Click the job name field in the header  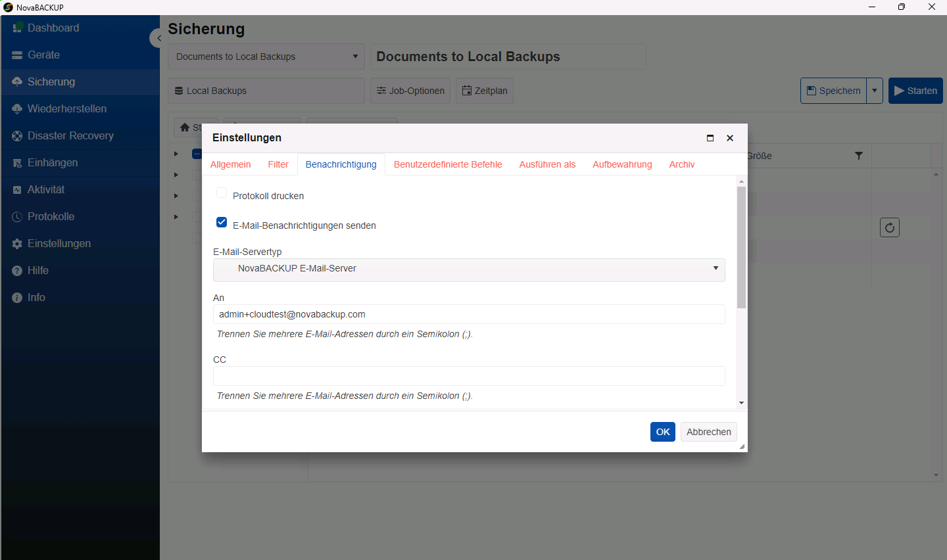[x=508, y=57]
